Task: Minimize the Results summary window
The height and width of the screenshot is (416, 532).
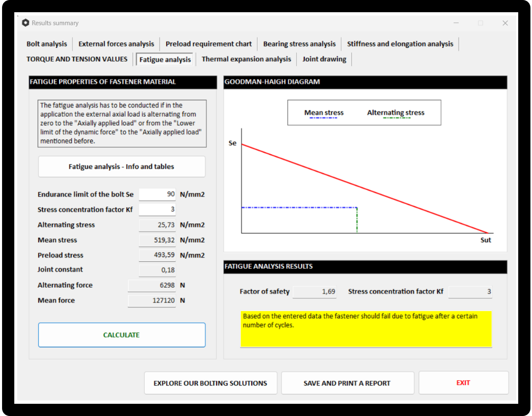Action: click(456, 23)
